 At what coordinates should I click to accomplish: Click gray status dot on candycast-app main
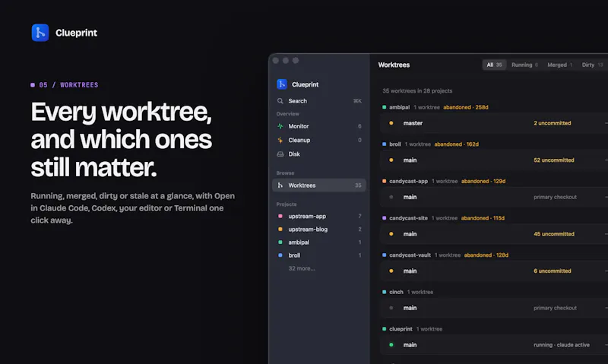tap(391, 197)
